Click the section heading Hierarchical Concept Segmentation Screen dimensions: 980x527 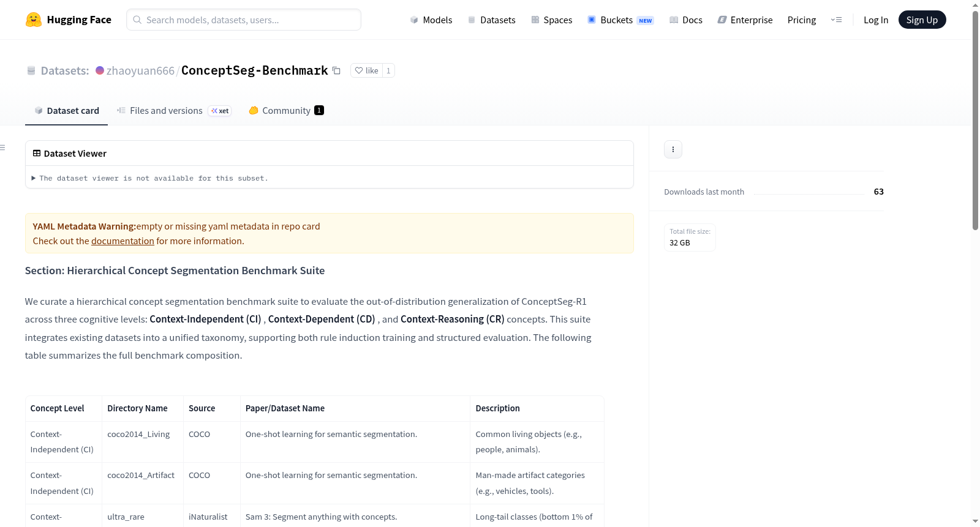(x=175, y=271)
